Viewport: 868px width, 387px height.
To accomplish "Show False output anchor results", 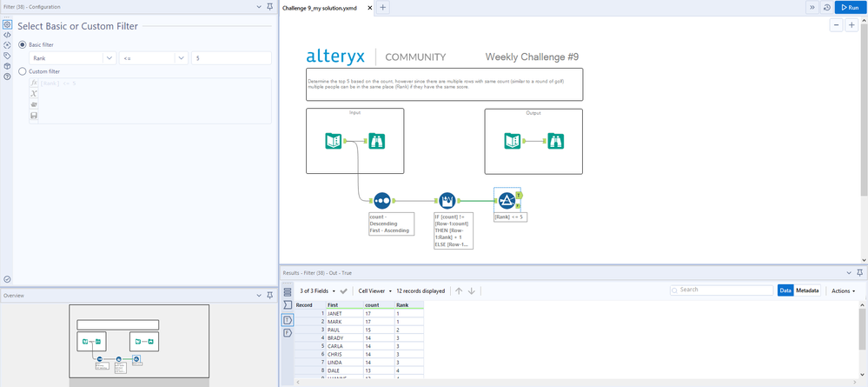I will (x=288, y=333).
